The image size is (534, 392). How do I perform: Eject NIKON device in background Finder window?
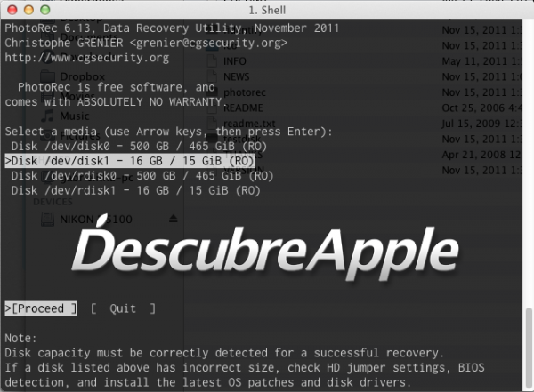coord(173,219)
